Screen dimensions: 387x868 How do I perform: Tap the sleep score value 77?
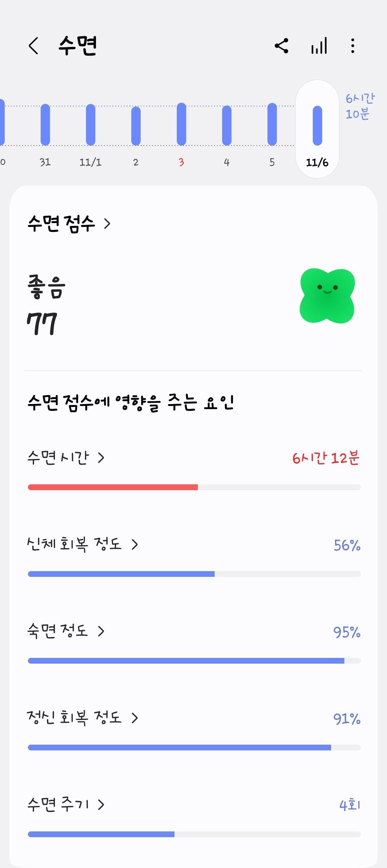[x=42, y=324]
